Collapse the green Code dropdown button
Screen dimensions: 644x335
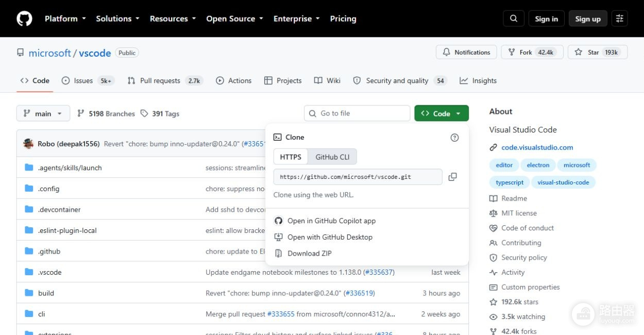coord(442,113)
